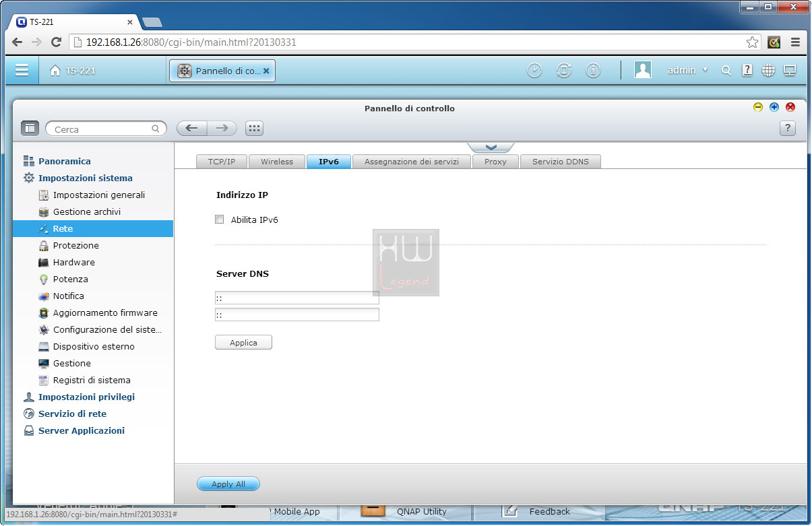The height and width of the screenshot is (526, 812).
Task: Click the browser reload button
Action: pos(56,42)
